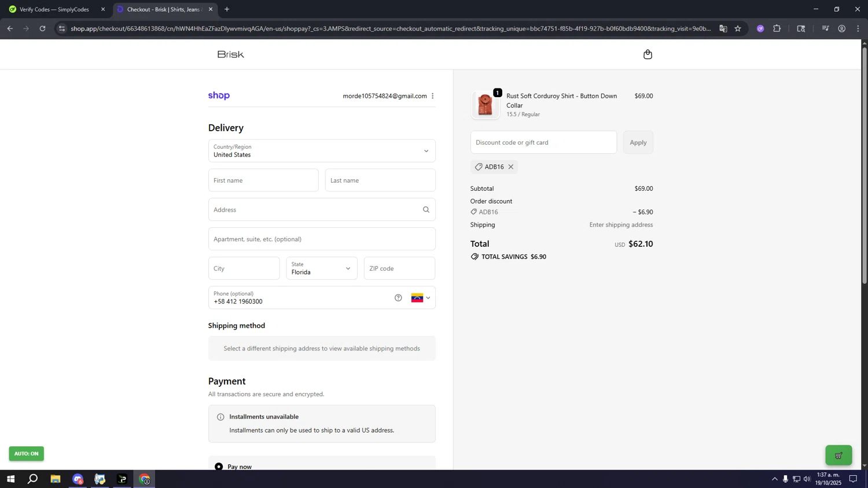868x488 pixels.
Task: Click the First name field
Action: coord(263,180)
